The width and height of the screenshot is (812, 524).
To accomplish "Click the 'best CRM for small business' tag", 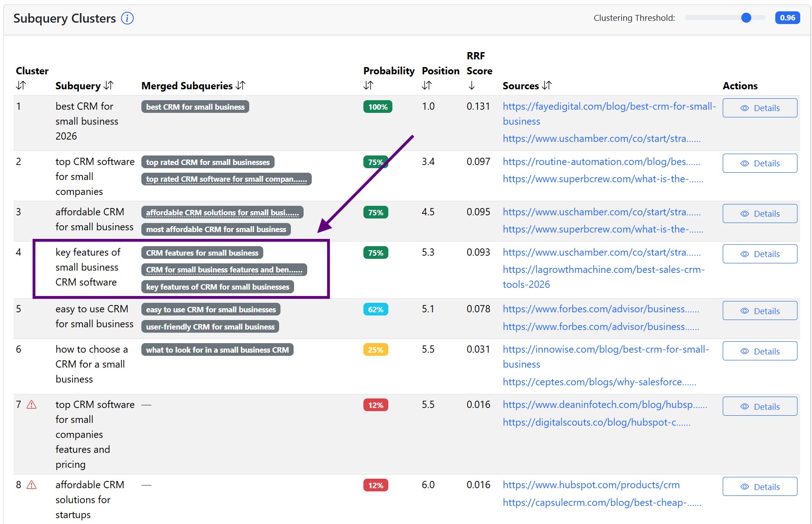I will 195,107.
